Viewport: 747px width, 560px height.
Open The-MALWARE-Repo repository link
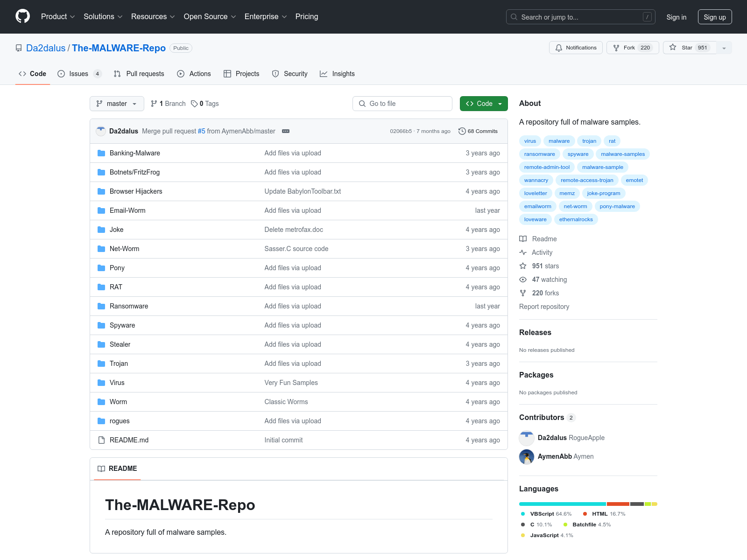119,48
